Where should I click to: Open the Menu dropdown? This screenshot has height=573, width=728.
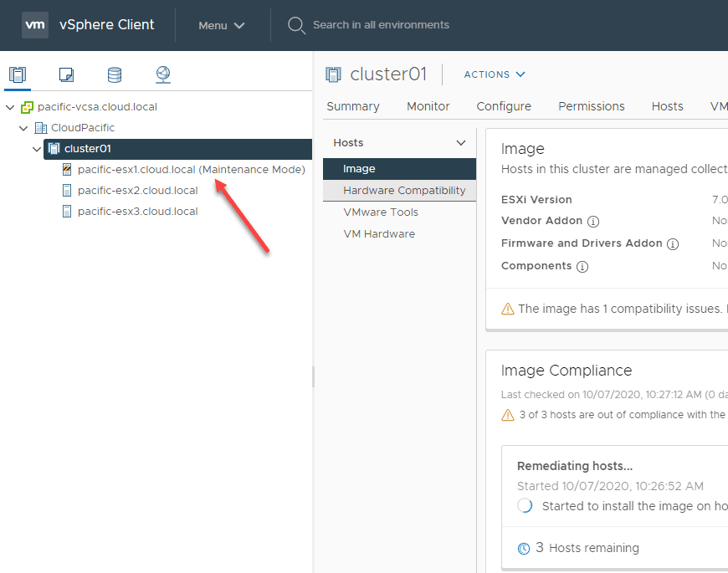[222, 25]
